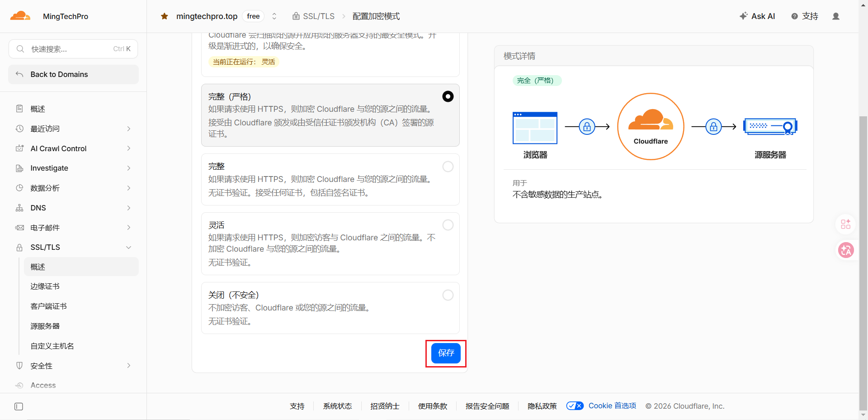This screenshot has width=868, height=420.
Task: Open the 系统状态 footer link
Action: click(337, 406)
